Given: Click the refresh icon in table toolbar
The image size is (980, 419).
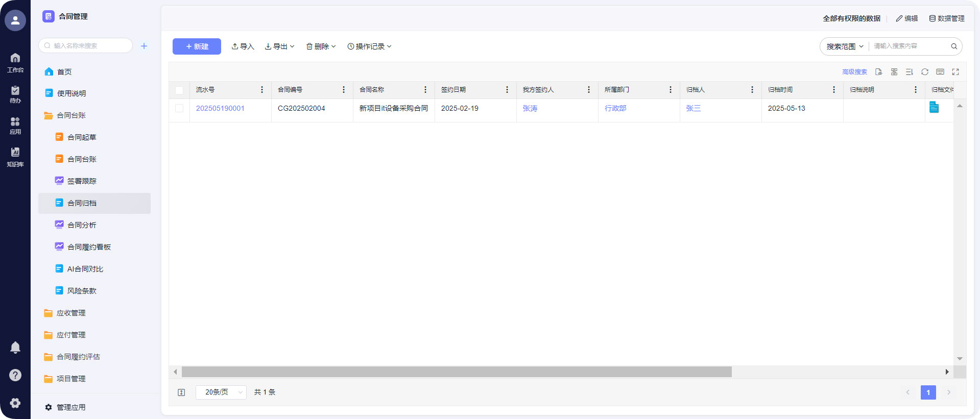Looking at the screenshot, I should click(x=924, y=72).
